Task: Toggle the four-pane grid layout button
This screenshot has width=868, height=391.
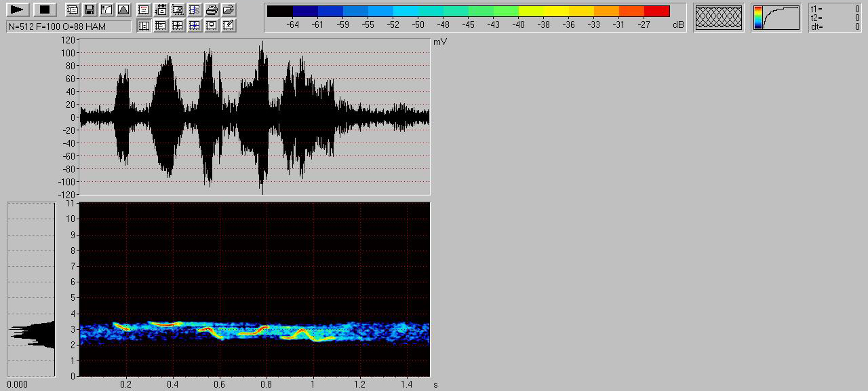Action: tap(178, 26)
